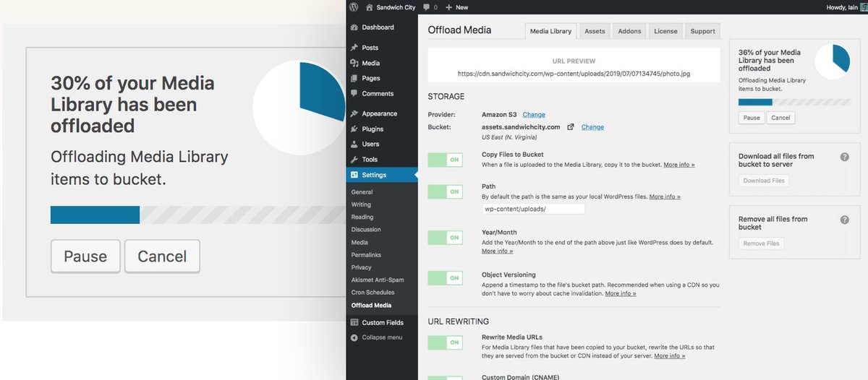Screen dimensions: 868x380
Task: Click the small offload pie chart
Action: pyautogui.click(x=833, y=61)
